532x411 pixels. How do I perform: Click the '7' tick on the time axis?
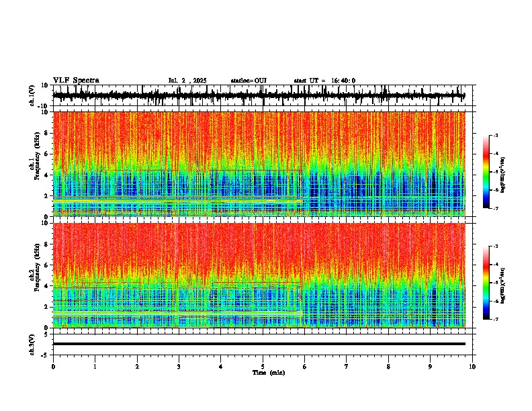pyautogui.click(x=347, y=367)
